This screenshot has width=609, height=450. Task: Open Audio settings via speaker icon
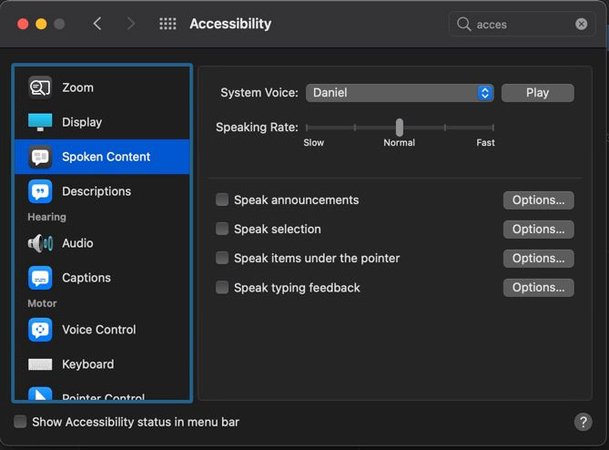40,243
